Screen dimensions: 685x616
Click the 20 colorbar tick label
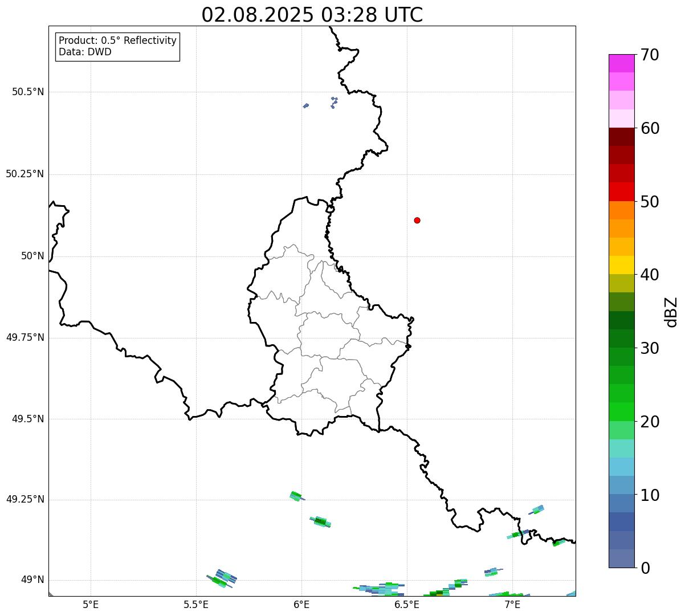click(x=650, y=422)
